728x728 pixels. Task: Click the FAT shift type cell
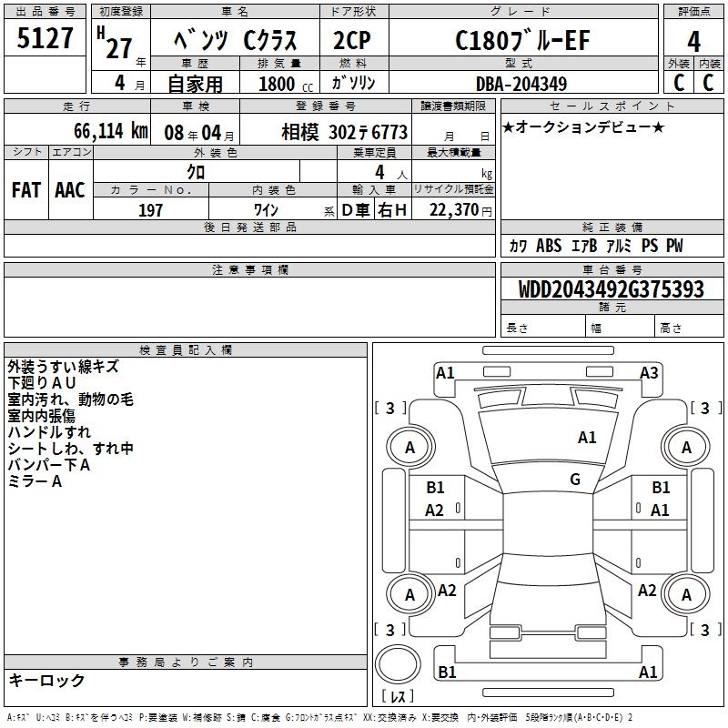click(x=25, y=189)
